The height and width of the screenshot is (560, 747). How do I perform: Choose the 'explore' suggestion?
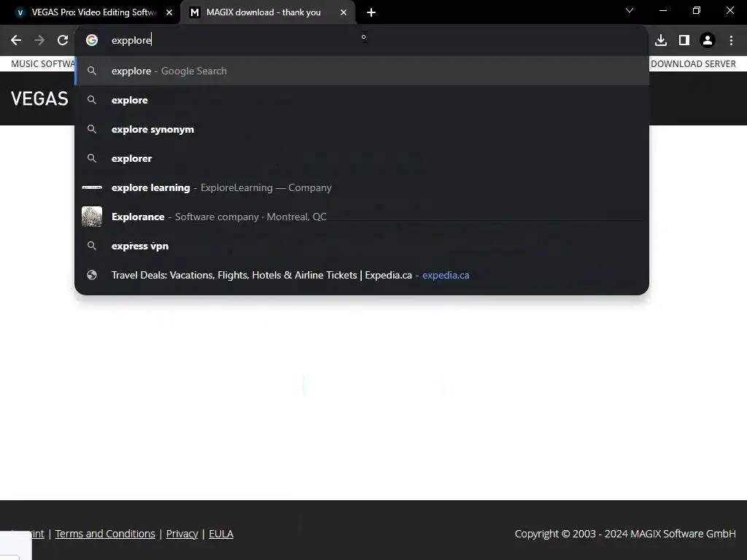(362, 100)
